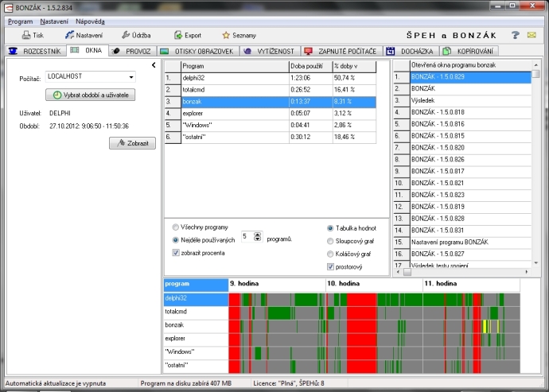Click the DOCHÁZKA calendar icon
Screen dimensions: 549x392
click(x=391, y=51)
